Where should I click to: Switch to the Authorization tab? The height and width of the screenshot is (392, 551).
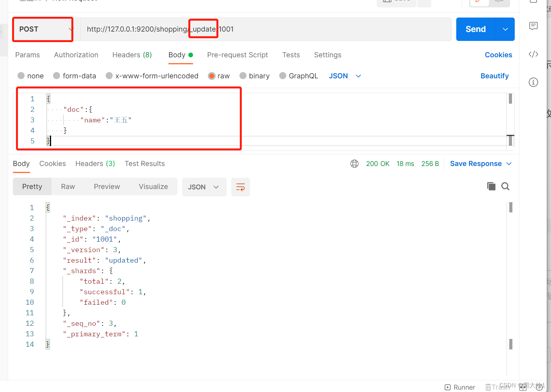[76, 55]
